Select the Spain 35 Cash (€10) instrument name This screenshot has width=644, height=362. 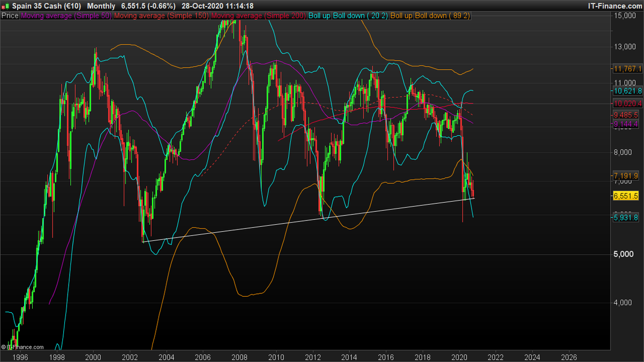point(46,6)
